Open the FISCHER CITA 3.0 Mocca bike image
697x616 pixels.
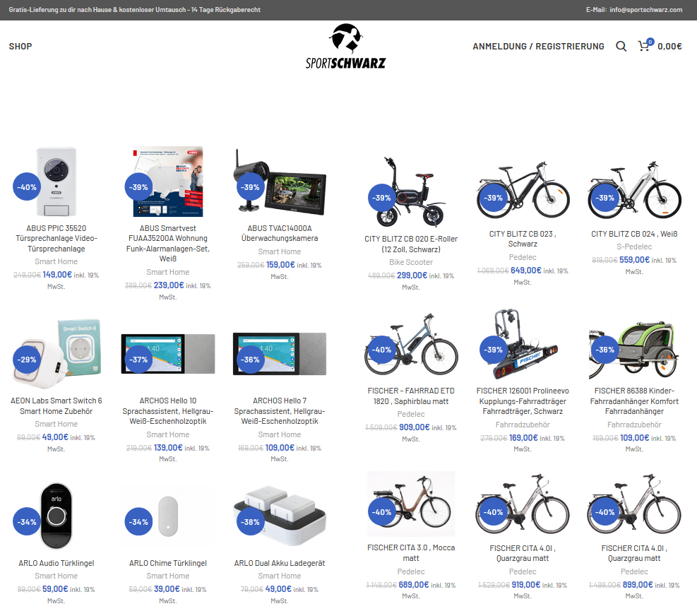411,504
